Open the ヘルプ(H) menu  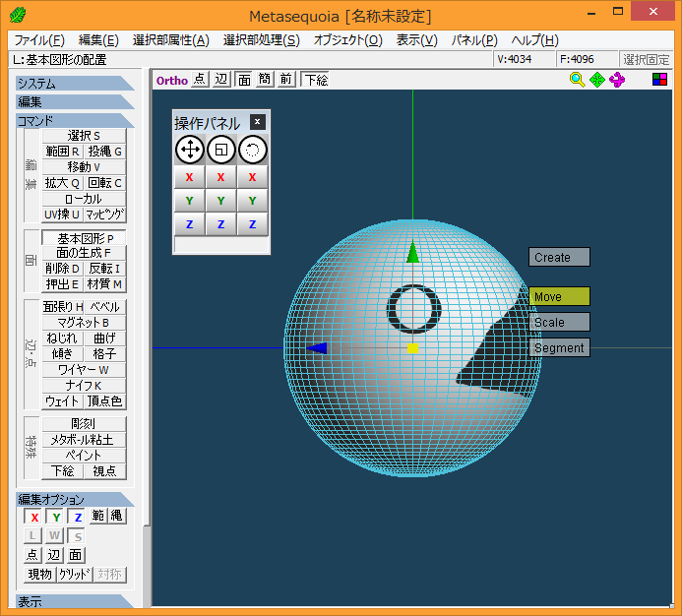(x=535, y=40)
